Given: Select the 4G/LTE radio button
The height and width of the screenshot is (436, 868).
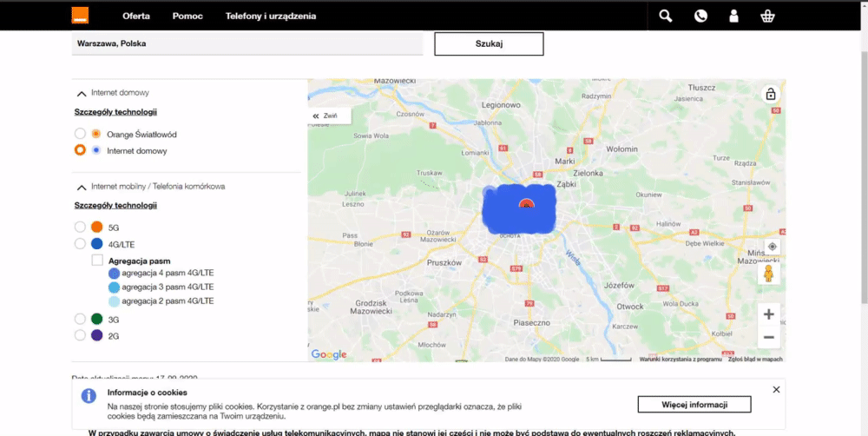Looking at the screenshot, I should (x=80, y=244).
